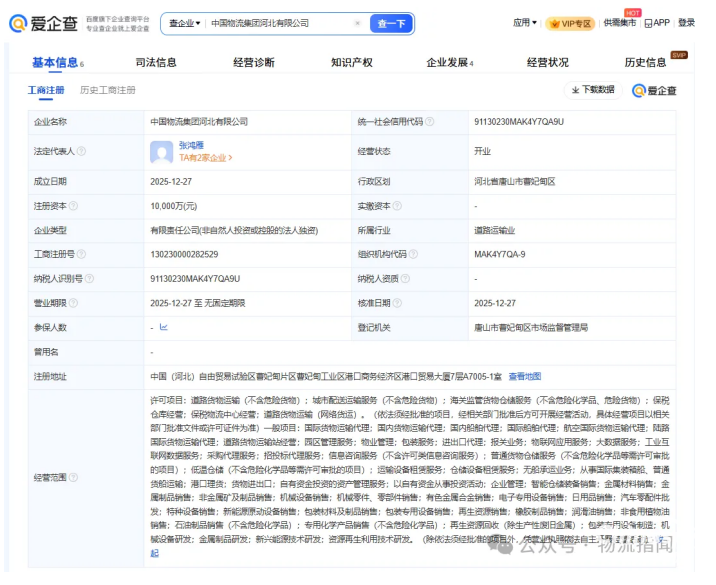
Task: Select the 历史工商注册 sub-tab
Action: pos(108,90)
